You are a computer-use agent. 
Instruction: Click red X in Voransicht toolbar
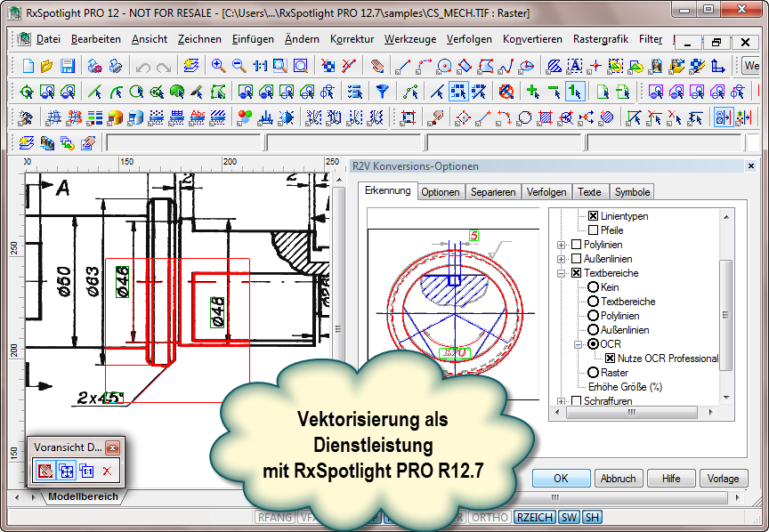pyautogui.click(x=107, y=471)
